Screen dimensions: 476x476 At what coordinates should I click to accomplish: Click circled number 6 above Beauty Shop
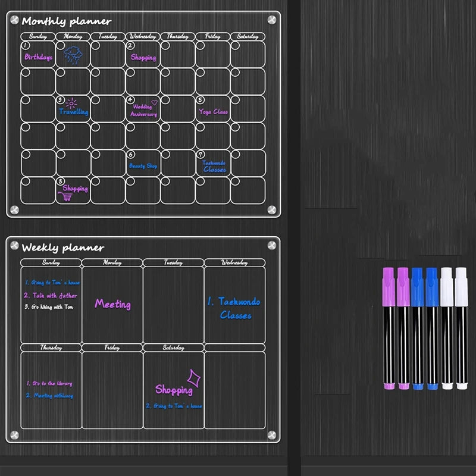click(x=130, y=155)
